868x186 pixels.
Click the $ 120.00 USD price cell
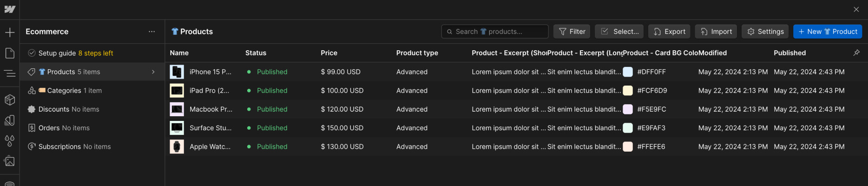point(342,109)
